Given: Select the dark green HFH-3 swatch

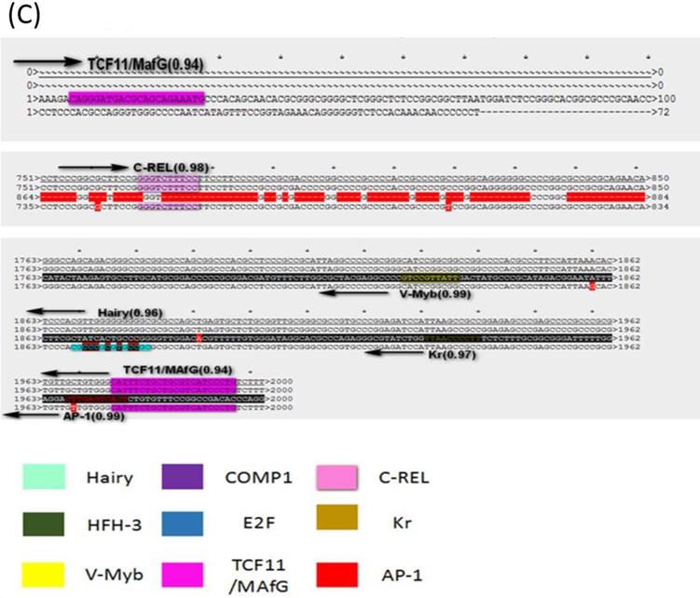Looking at the screenshot, I should pos(42,523).
